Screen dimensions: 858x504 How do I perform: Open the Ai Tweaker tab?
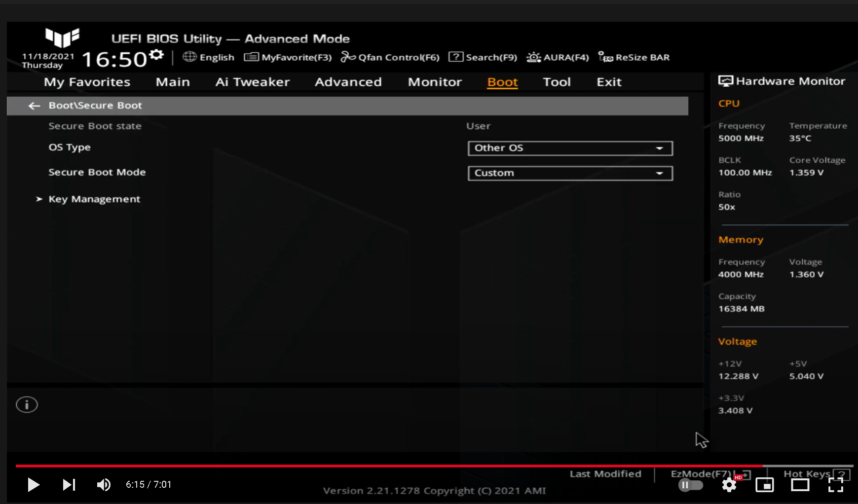[x=253, y=82]
